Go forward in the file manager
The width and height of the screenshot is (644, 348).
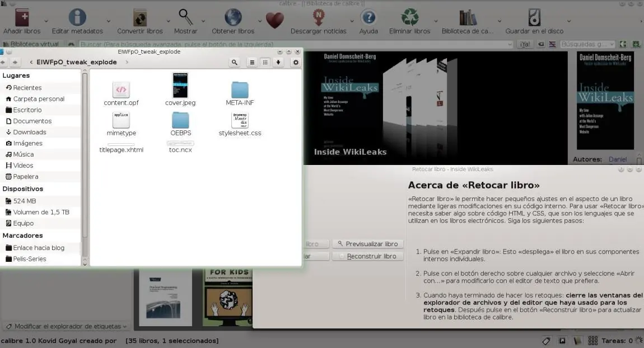click(x=15, y=62)
